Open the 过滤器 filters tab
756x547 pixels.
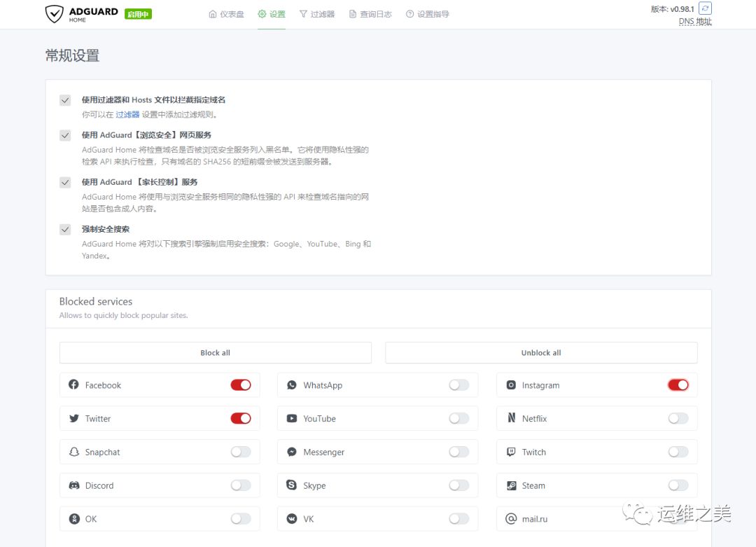pyautogui.click(x=317, y=14)
